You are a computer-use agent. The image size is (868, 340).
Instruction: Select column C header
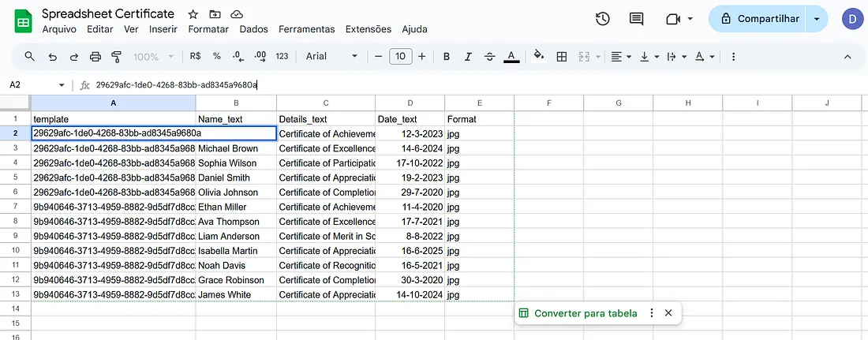[x=326, y=103]
